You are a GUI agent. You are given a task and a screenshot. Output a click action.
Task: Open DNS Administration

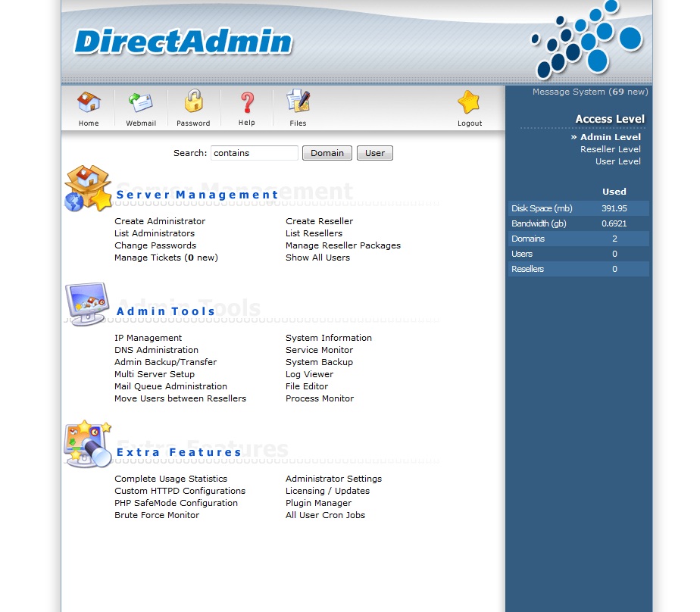(156, 350)
